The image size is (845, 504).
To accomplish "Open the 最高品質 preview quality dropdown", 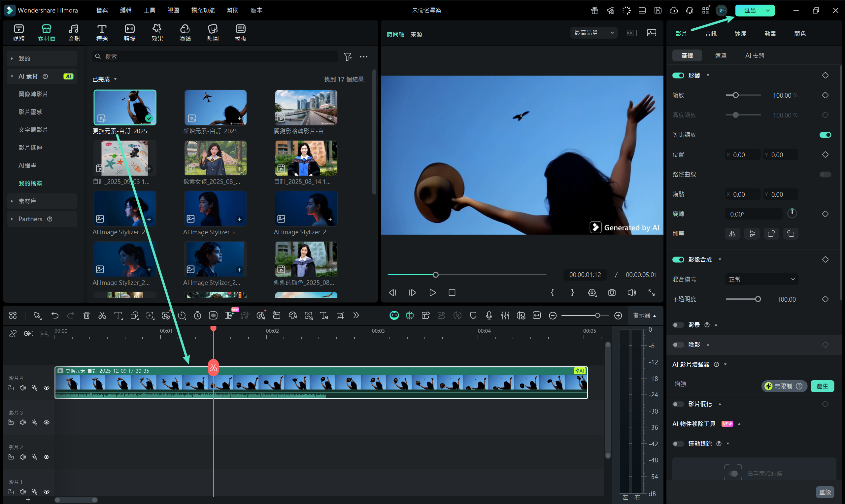I will click(x=593, y=33).
